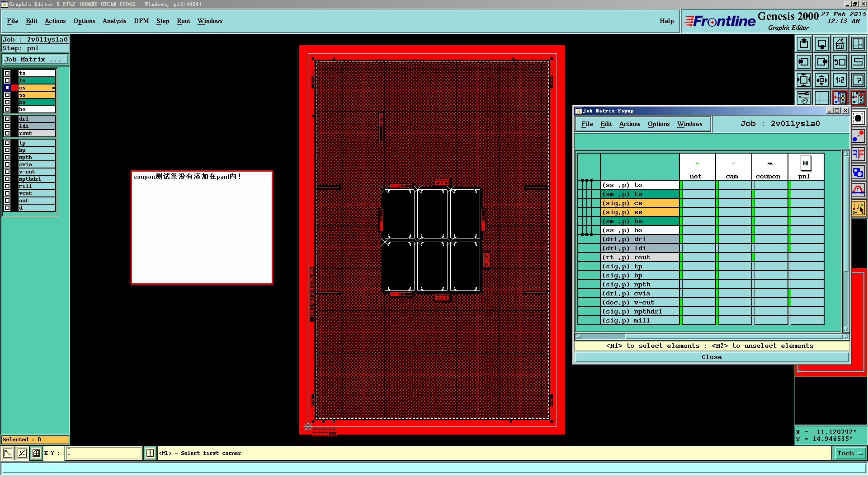Open Actions menu in Job Matrix Popup
Screen dimensions: 868x477
coord(630,124)
